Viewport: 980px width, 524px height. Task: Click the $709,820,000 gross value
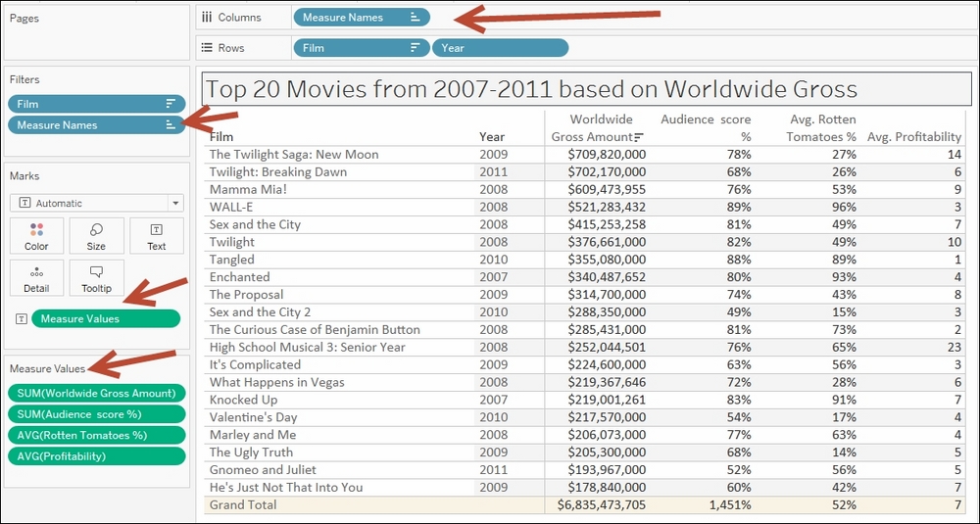point(607,155)
